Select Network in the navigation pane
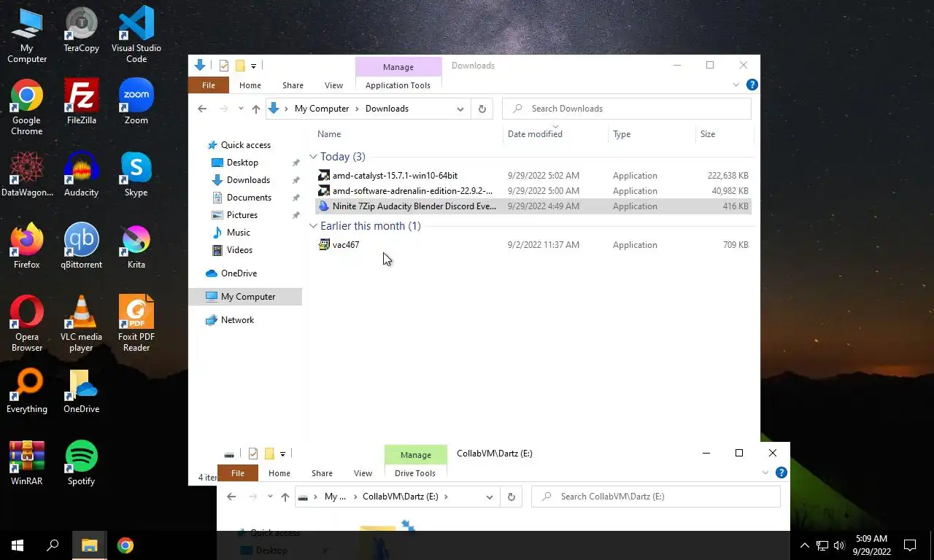The width and height of the screenshot is (934, 560). click(x=238, y=320)
